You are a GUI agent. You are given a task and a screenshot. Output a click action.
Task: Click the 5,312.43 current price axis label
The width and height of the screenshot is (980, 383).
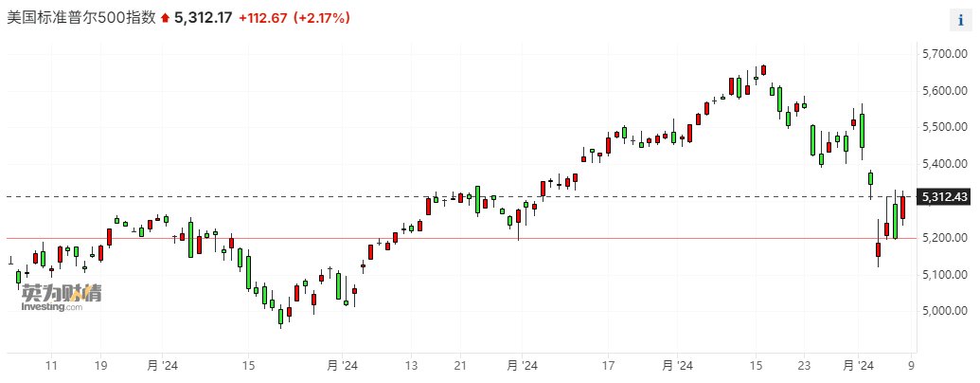click(x=946, y=197)
